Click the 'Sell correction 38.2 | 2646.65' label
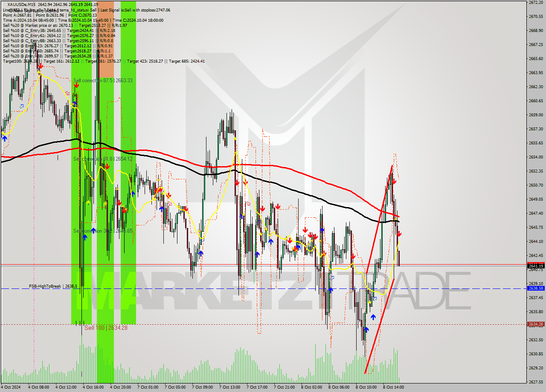546x392 pixels. 103,231
